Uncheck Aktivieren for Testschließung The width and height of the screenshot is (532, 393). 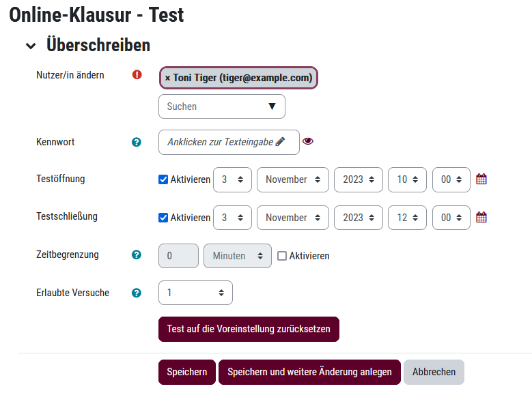(x=163, y=218)
